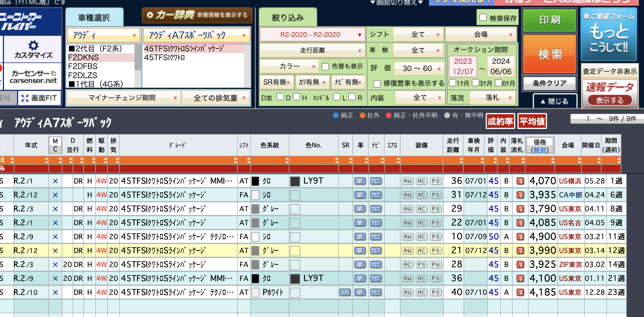The height and width of the screenshot is (317, 644).
Task: Tick the 1ヶ月 period checkbox
Action: click(x=453, y=83)
